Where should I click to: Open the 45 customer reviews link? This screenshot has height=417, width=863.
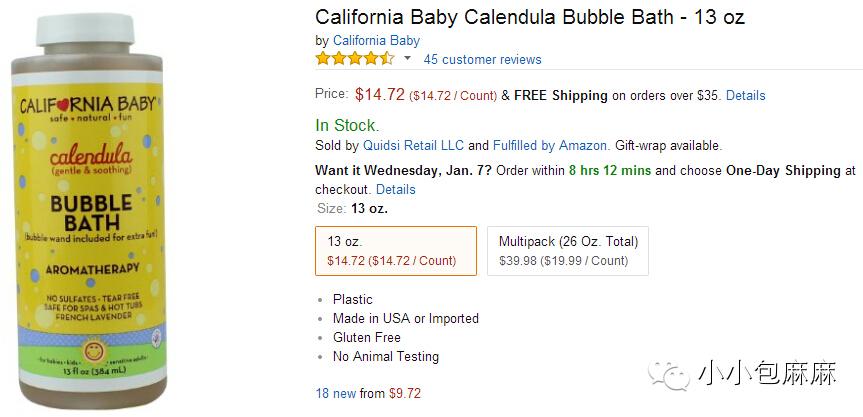[x=482, y=60]
